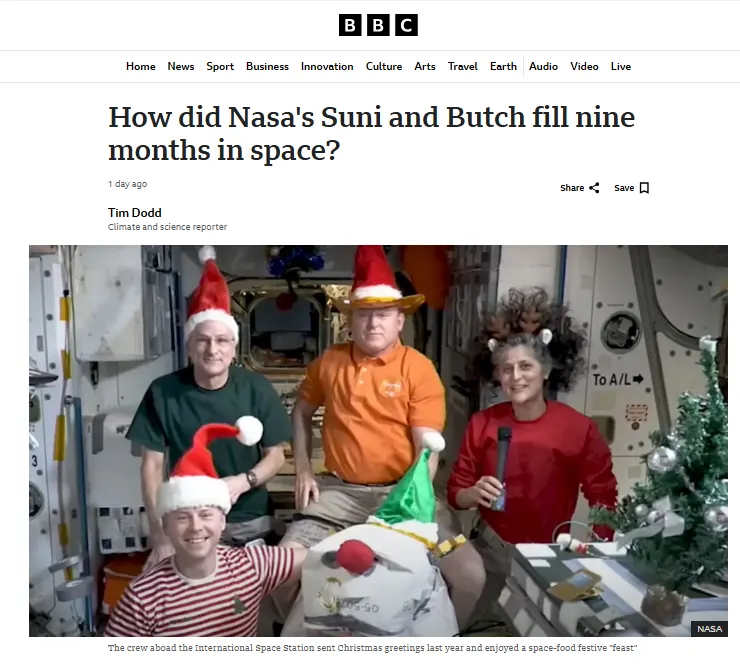Screen dimensions: 740x669
Task: Click the Suni and Butch article headline
Action: click(371, 134)
